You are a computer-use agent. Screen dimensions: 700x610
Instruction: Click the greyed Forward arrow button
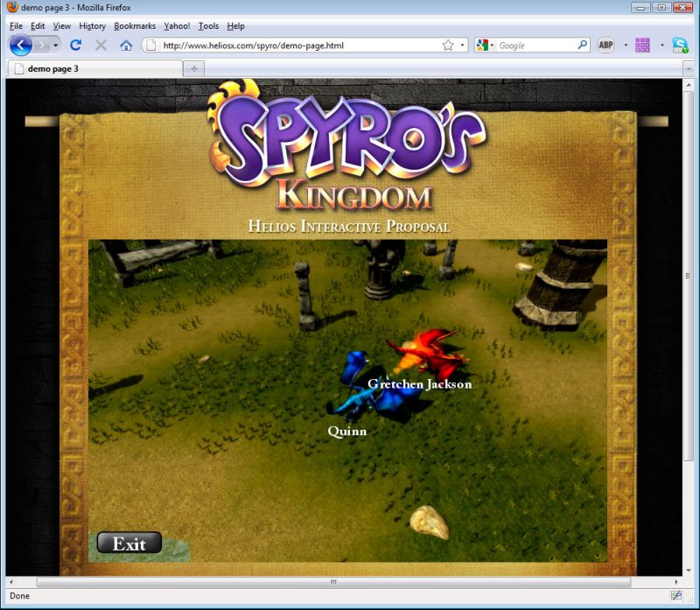42,46
